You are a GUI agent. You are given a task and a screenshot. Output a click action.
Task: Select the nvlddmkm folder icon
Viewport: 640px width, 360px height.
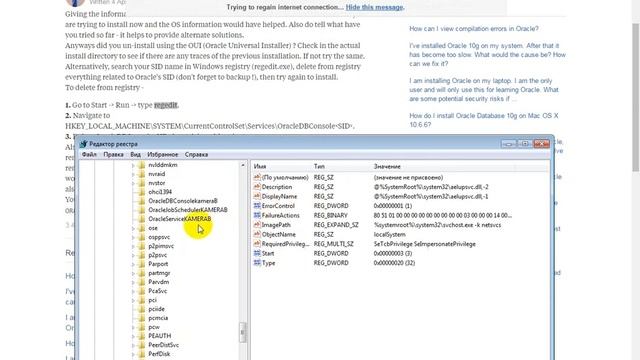click(x=141, y=165)
